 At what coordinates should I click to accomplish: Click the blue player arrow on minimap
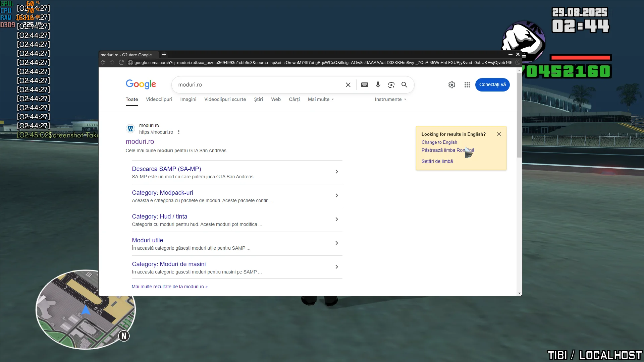pos(86,310)
